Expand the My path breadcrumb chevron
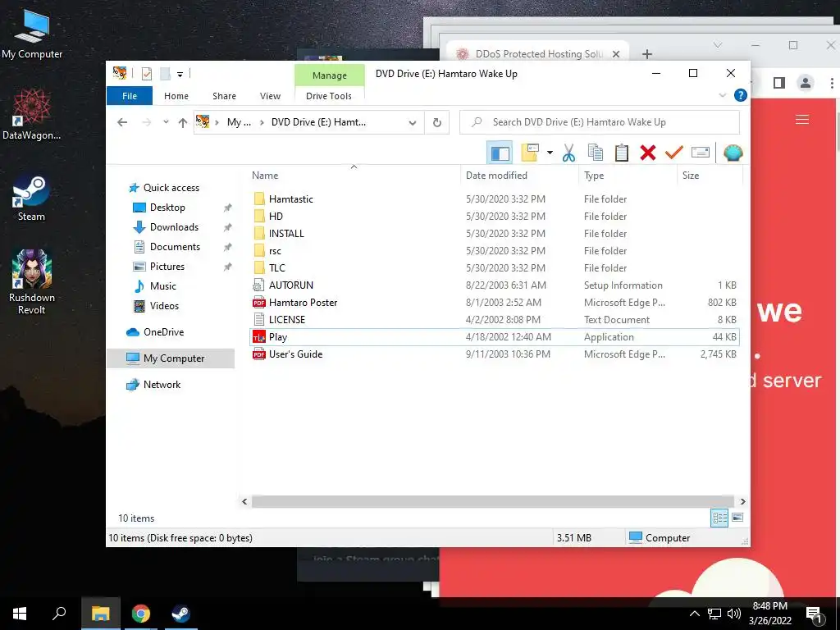The height and width of the screenshot is (630, 840). click(262, 123)
